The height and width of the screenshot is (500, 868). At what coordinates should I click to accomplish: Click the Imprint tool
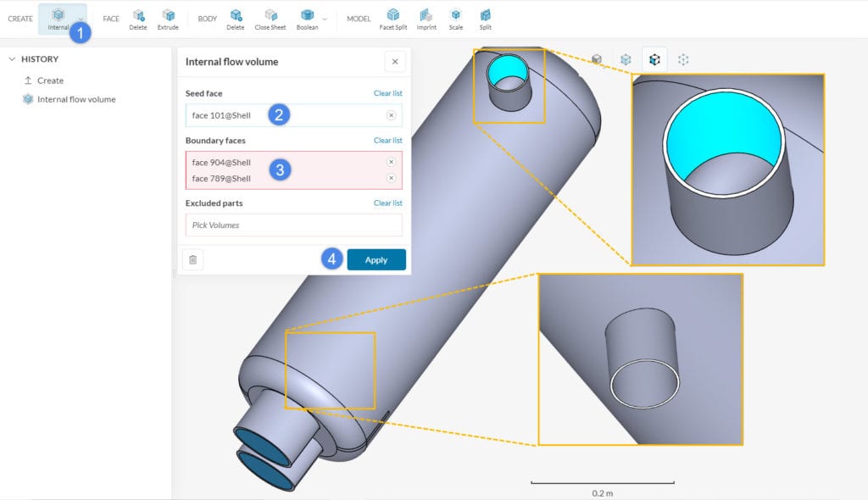point(426,18)
